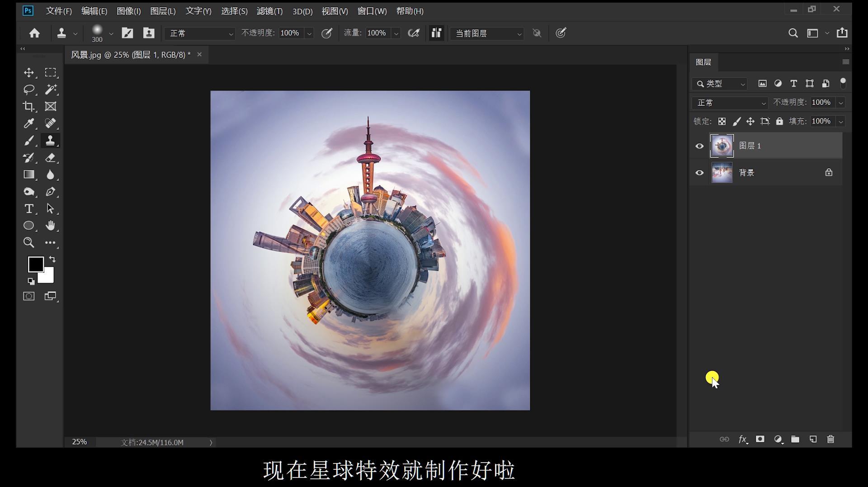Open the 文件(F) menu
The height and width of the screenshot is (487, 868).
point(59,11)
